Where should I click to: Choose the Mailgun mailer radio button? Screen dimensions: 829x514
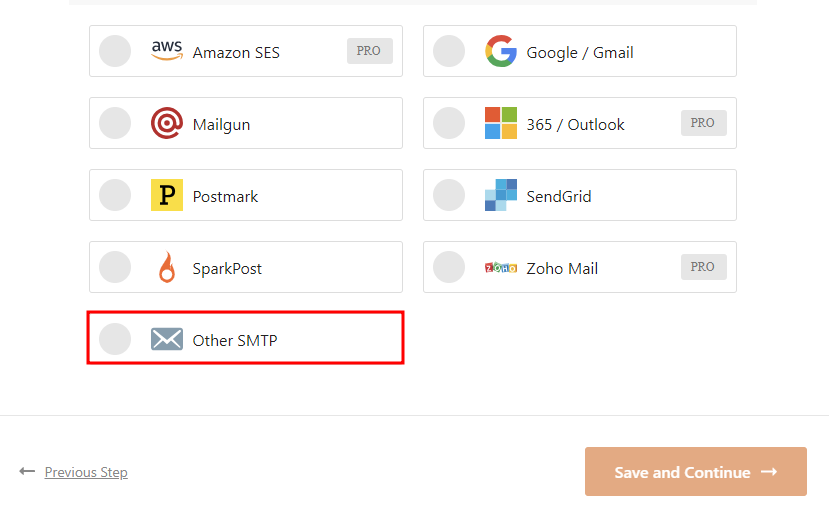pos(115,124)
